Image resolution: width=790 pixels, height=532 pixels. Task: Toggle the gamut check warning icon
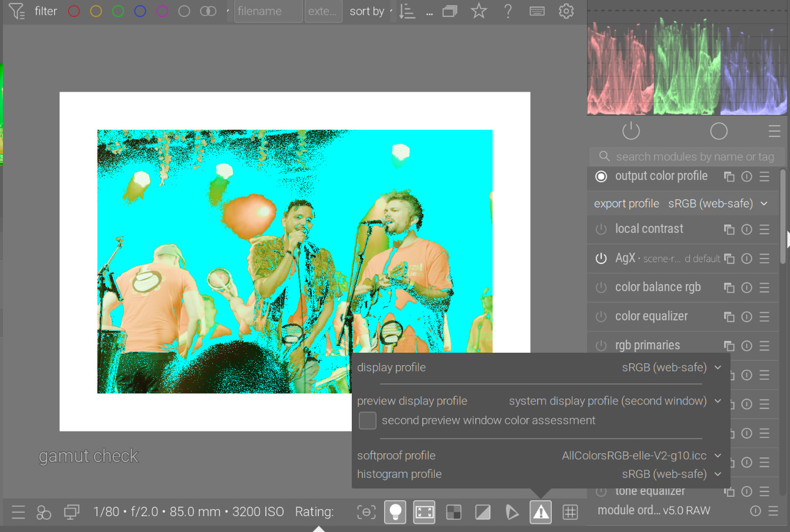tap(541, 512)
